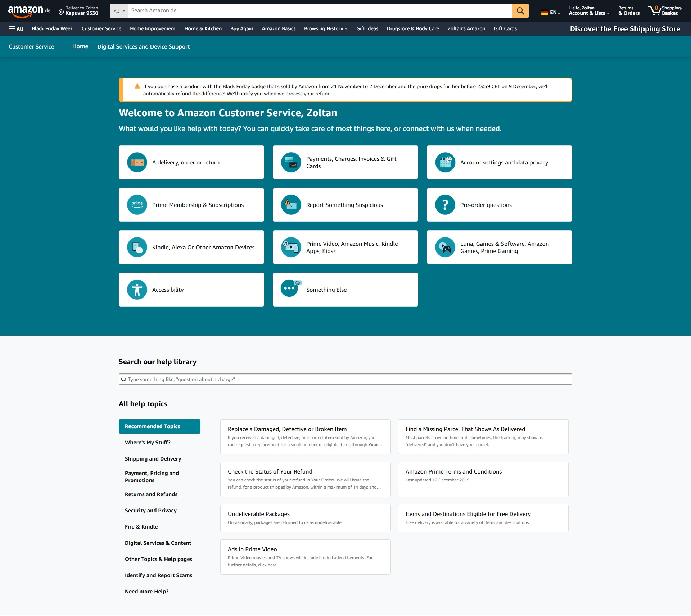Viewport: 691px width, 616px height.
Task: Select Fire & Kindle topic
Action: [141, 527]
